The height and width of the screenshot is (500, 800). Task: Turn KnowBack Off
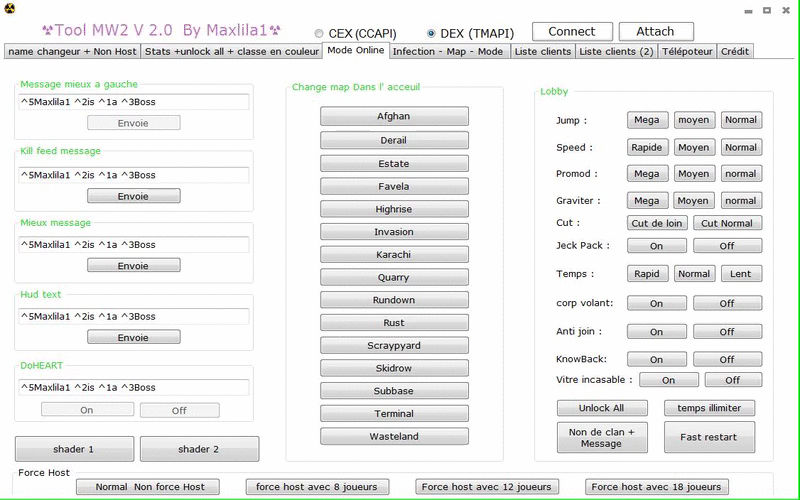(x=728, y=360)
